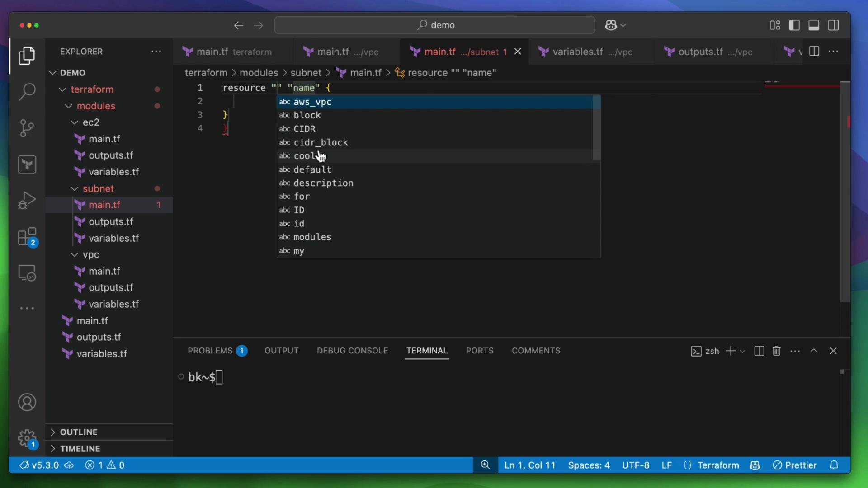
Task: Open the Terraform extension view
Action: click(x=27, y=164)
